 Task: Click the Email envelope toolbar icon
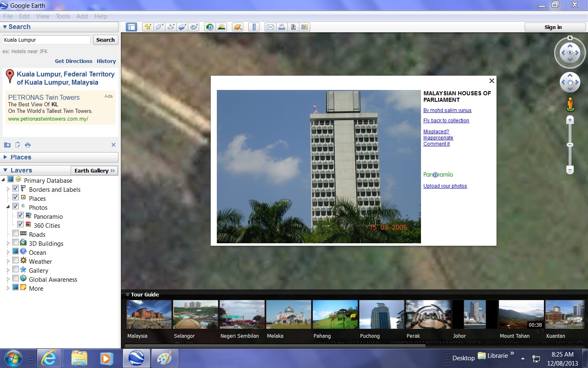click(270, 27)
